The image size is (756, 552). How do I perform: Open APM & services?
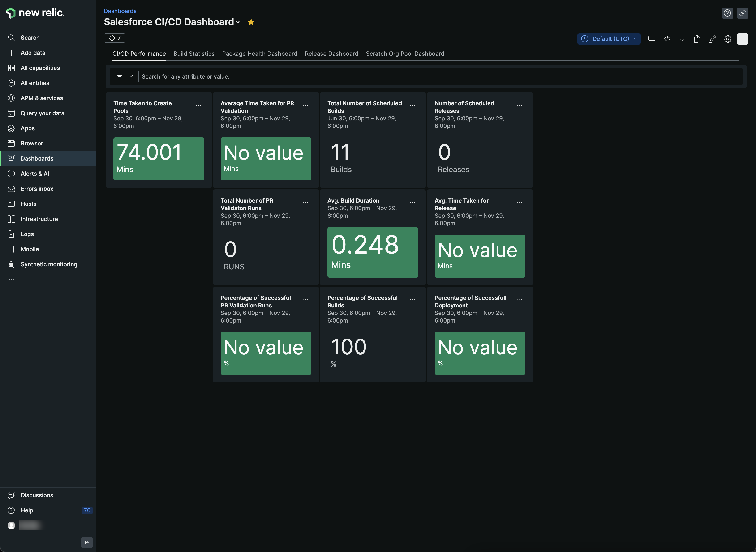(48, 98)
